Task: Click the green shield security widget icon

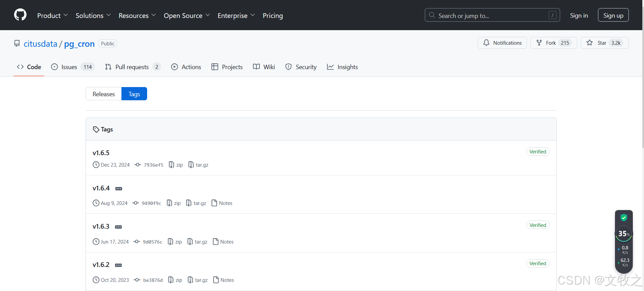Action: pos(624,217)
